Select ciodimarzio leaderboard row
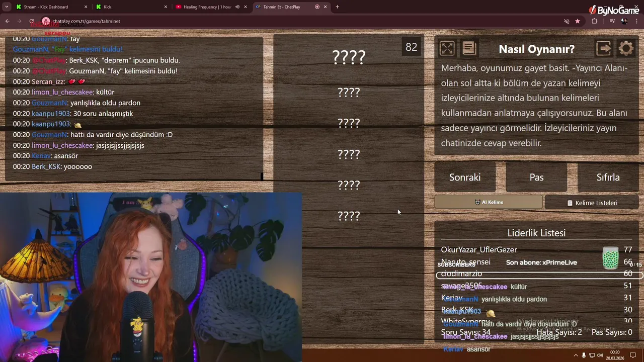 [536, 274]
